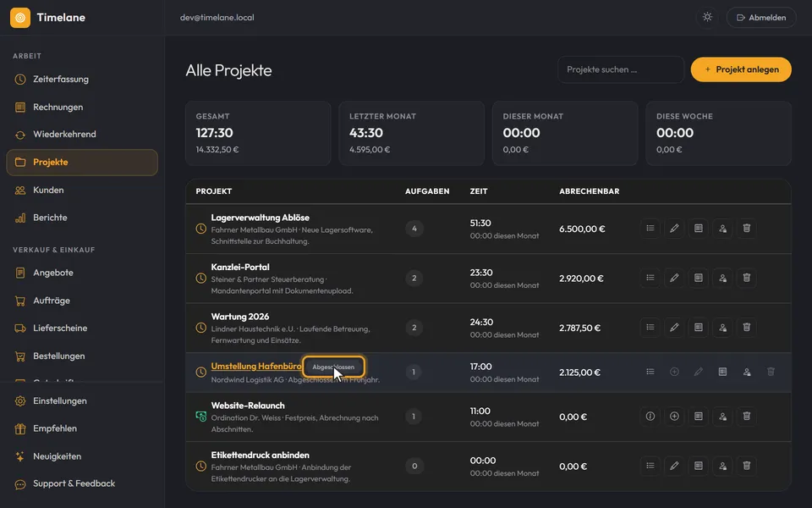Screen dimensions: 812x508
Task: Toggle the light/dark theme sun button
Action: coord(707,17)
